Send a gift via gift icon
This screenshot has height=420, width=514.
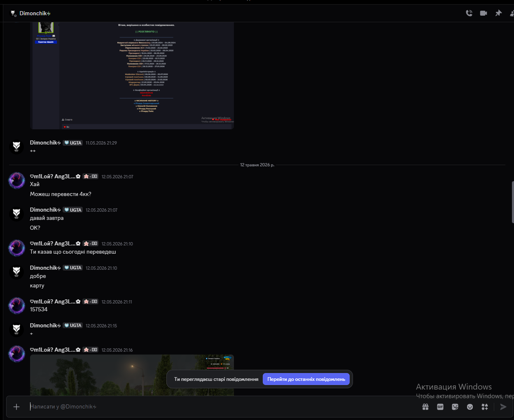click(x=425, y=407)
